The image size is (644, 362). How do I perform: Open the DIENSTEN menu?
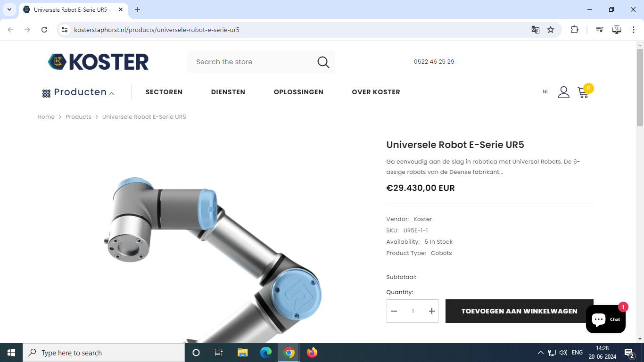[228, 92]
